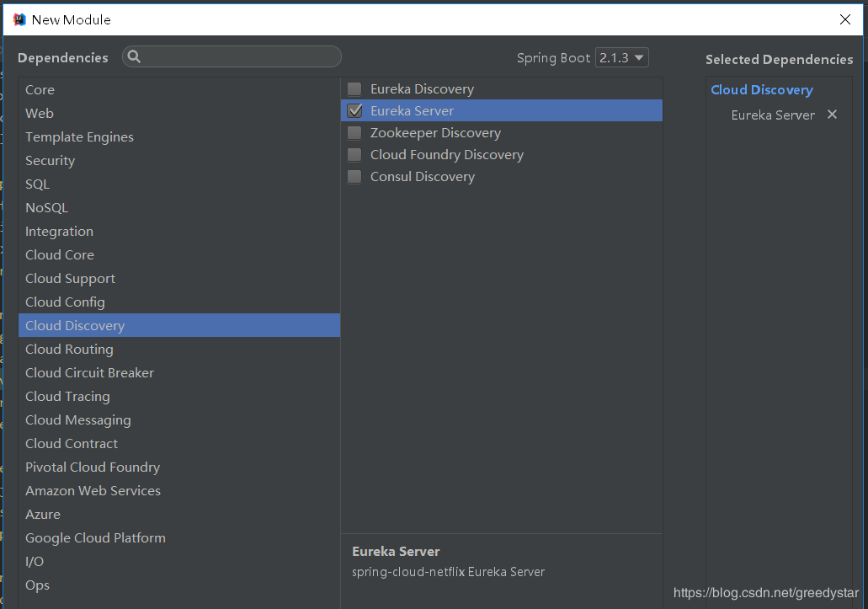Select the Web category
This screenshot has width=868, height=609.
tap(179, 114)
